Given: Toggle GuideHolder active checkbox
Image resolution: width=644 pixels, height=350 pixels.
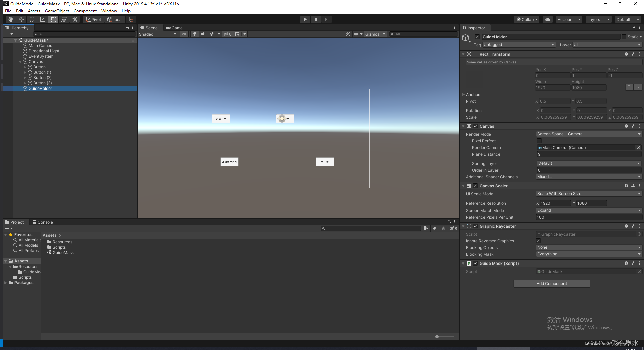Looking at the screenshot, I should [x=477, y=37].
